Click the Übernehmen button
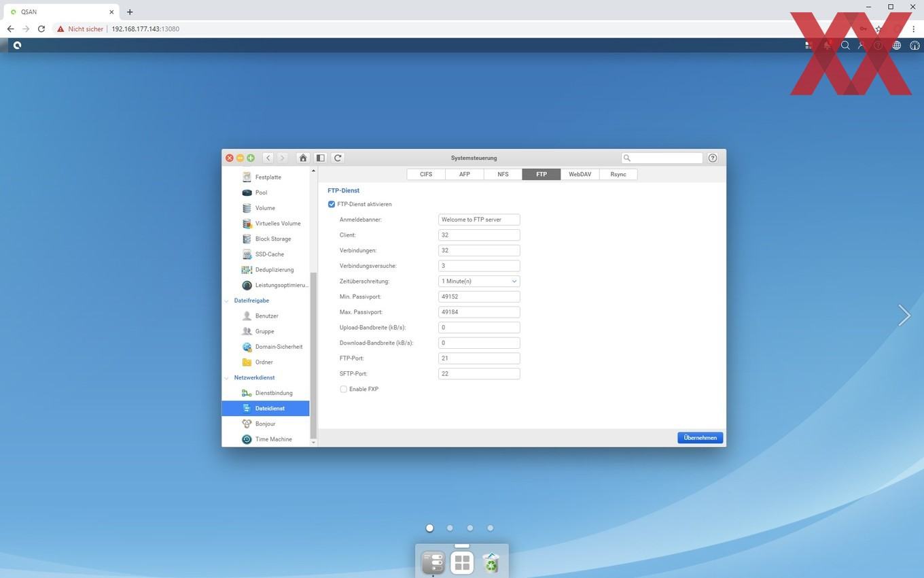Viewport: 924px width, 578px height. click(x=700, y=438)
